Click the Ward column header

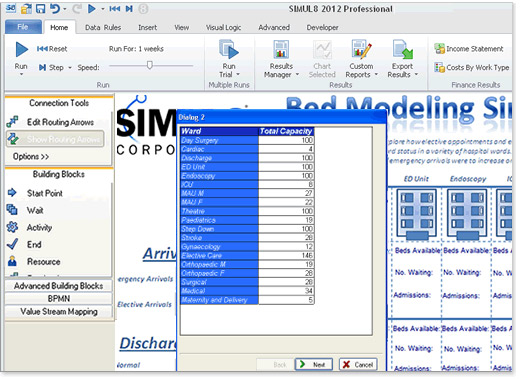(x=219, y=131)
